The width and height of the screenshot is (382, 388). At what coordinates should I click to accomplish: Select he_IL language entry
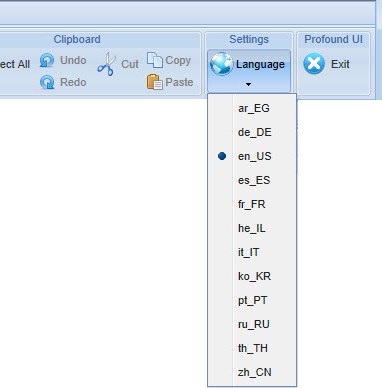click(252, 228)
